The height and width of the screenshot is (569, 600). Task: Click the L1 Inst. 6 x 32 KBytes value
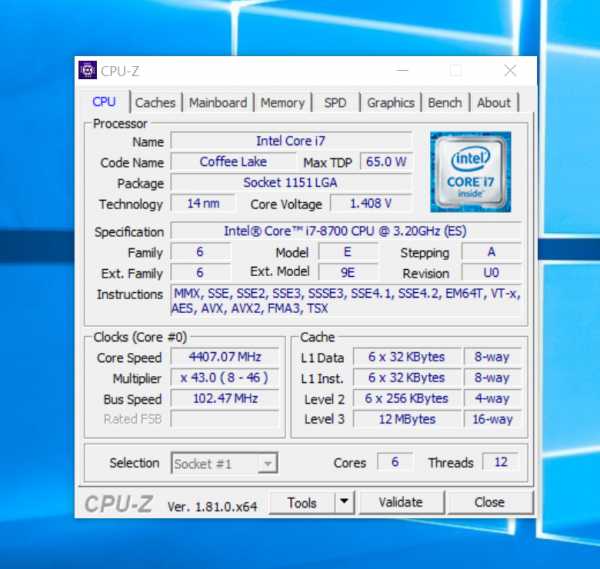407,378
